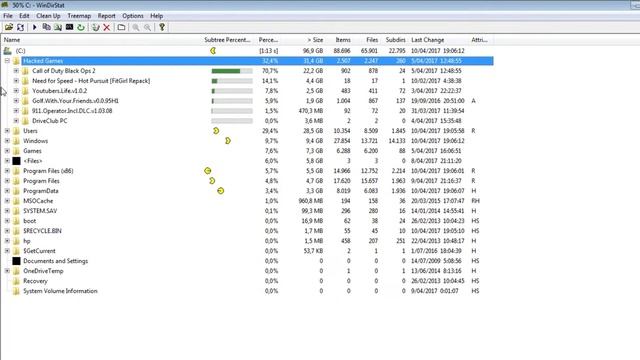Click the folder icon beside Users
The image size is (640, 360).
16,131
